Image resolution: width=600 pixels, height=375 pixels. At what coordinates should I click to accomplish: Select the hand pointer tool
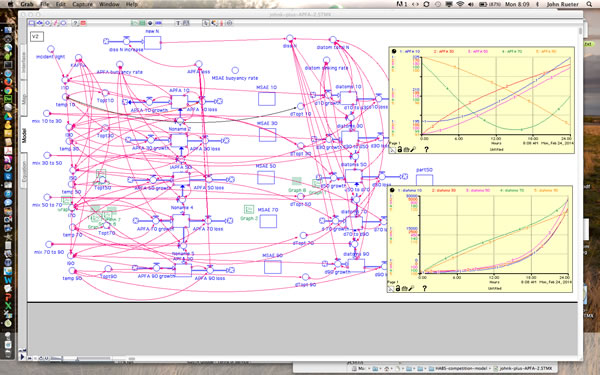[x=205, y=23]
